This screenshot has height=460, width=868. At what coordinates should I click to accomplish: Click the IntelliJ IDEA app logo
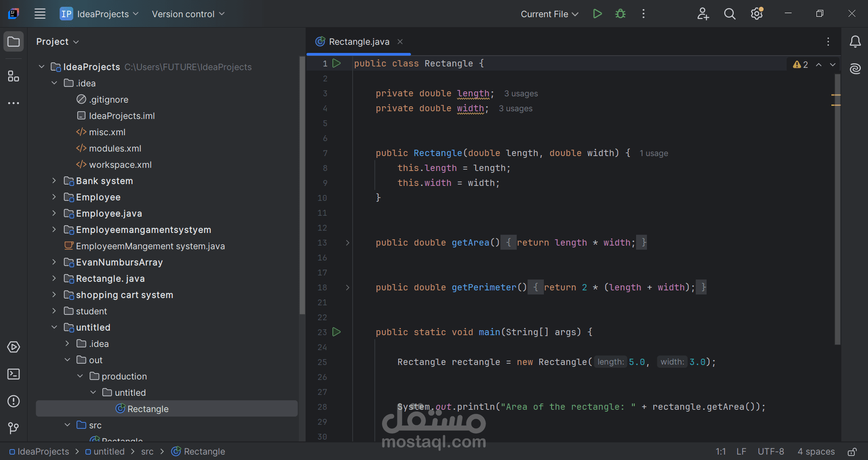[x=14, y=14]
